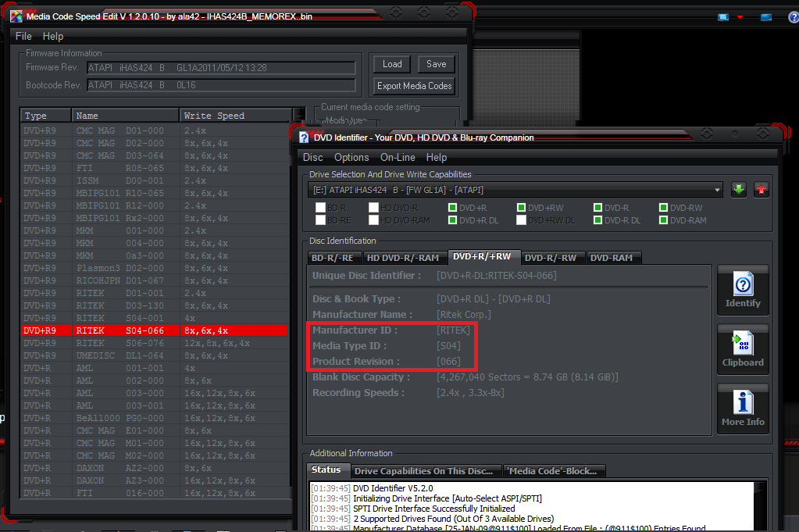Switch to the DVD-RAM tab
The width and height of the screenshot is (799, 532).
coord(614,258)
